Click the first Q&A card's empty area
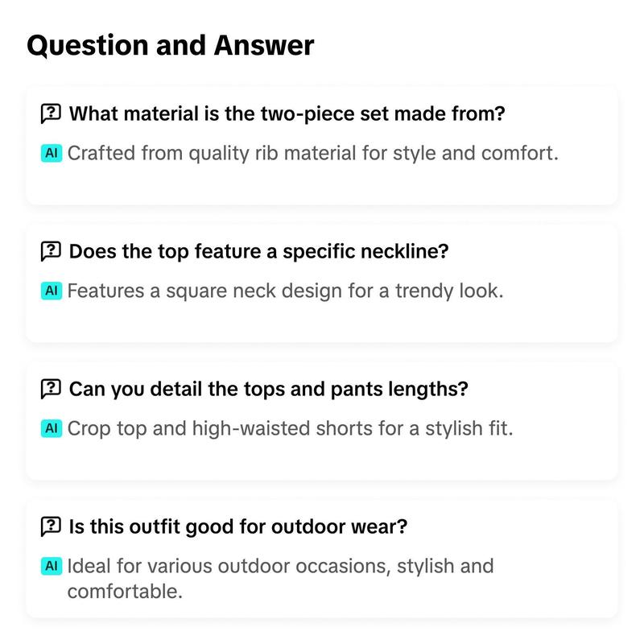Image resolution: width=644 pixels, height=644 pixels. pos(321,184)
